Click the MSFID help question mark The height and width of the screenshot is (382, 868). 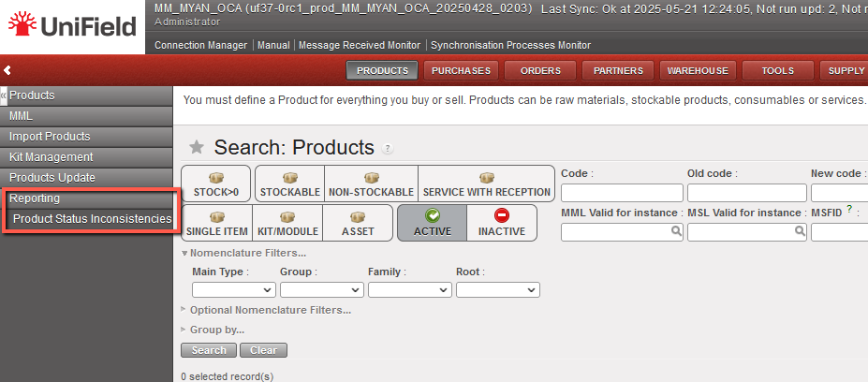pos(849,211)
